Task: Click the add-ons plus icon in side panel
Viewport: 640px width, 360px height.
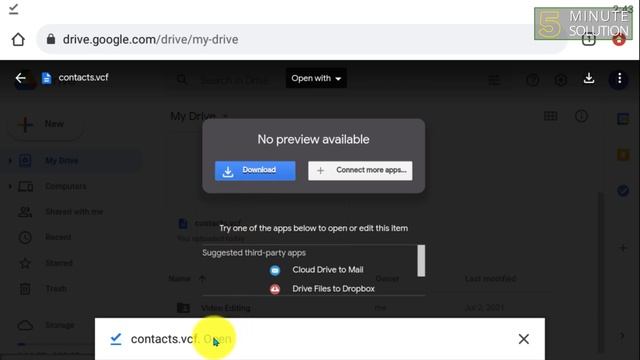Action: click(623, 248)
